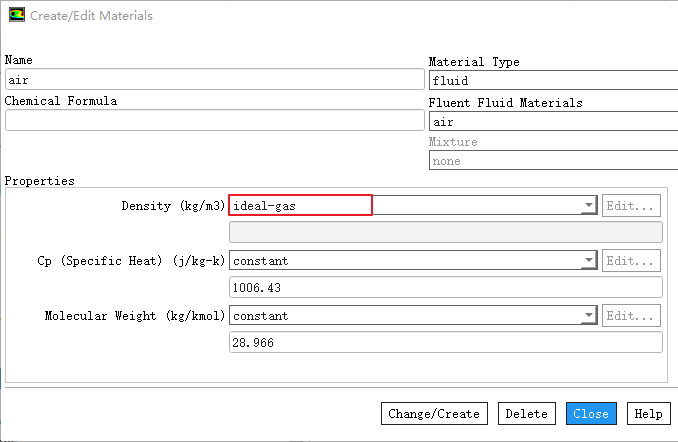The height and width of the screenshot is (442, 678).
Task: Hit the Delete button
Action: 526,414
